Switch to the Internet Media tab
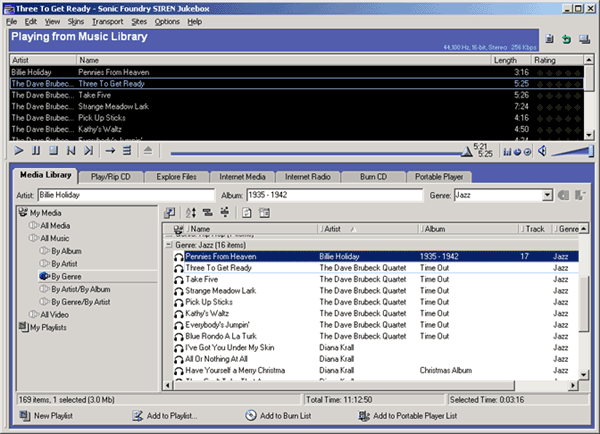The width and height of the screenshot is (600, 434). pyautogui.click(x=242, y=177)
